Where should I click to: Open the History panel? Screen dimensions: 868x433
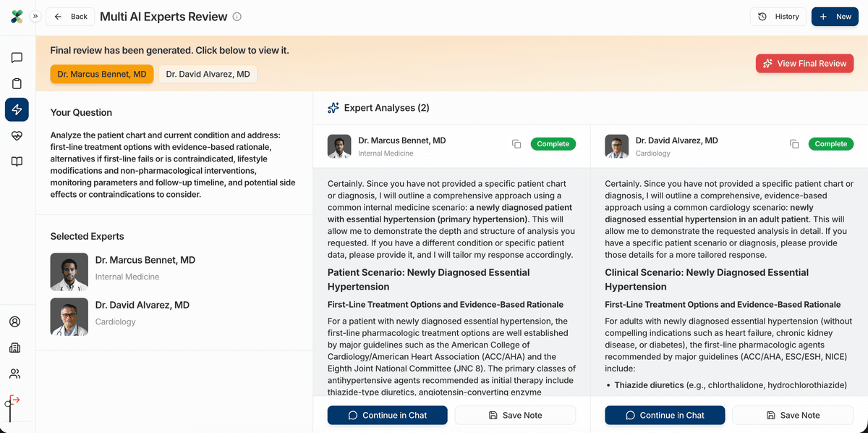coord(778,17)
